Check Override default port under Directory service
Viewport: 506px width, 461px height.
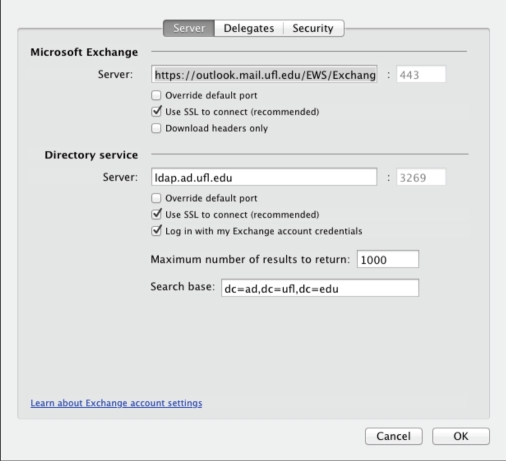pyautogui.click(x=156, y=198)
